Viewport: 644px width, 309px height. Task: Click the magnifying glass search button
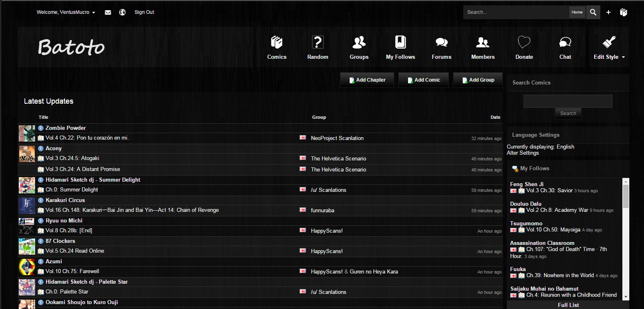click(x=593, y=12)
